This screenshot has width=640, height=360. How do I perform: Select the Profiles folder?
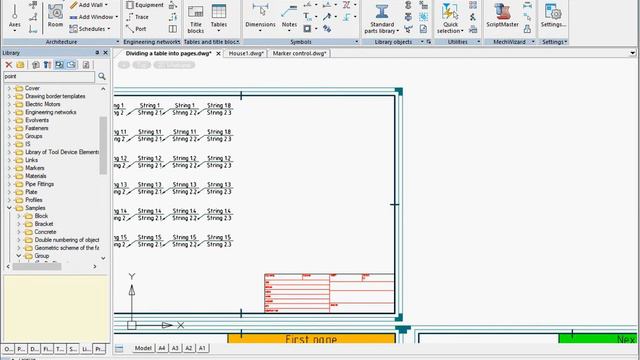click(33, 200)
